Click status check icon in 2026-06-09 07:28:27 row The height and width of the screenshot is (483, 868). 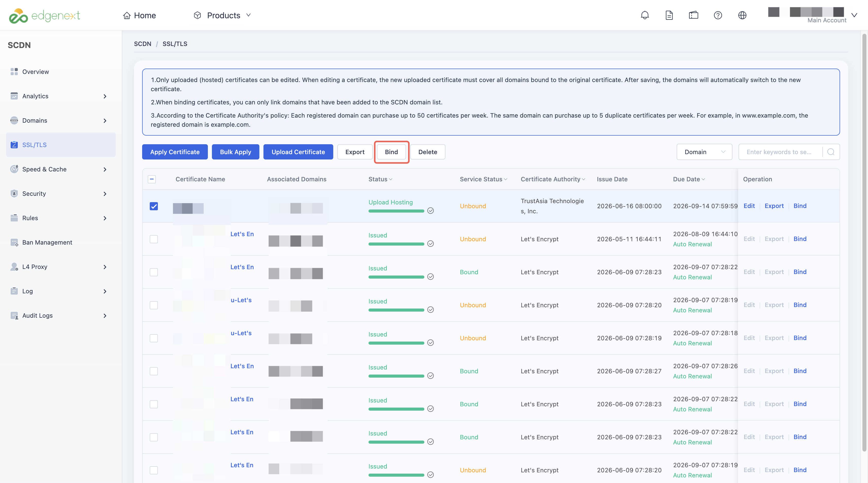(x=430, y=376)
